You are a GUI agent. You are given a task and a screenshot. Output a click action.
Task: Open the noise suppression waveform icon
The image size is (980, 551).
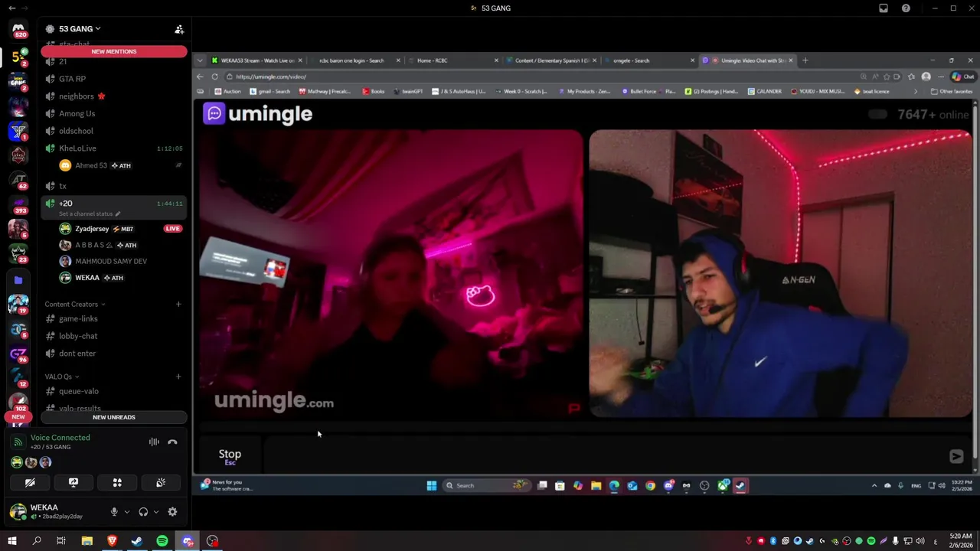click(x=154, y=442)
